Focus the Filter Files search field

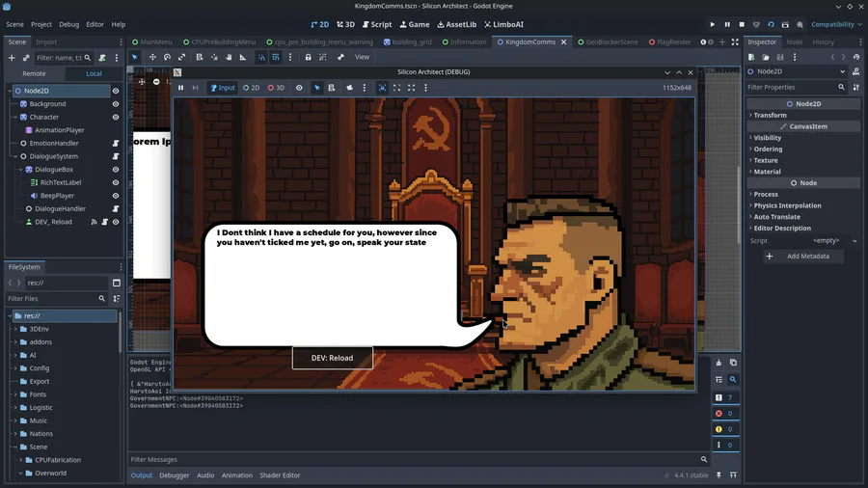tap(57, 299)
